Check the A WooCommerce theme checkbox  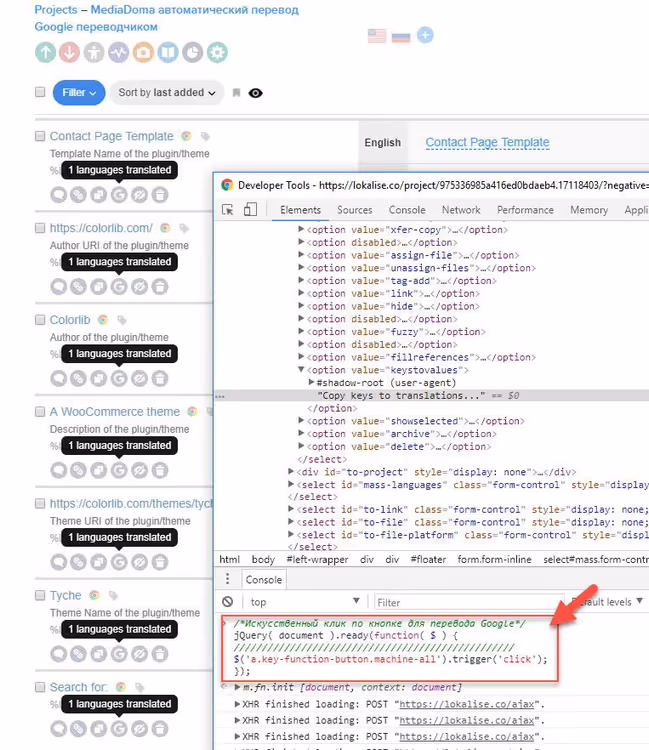pos(40,412)
